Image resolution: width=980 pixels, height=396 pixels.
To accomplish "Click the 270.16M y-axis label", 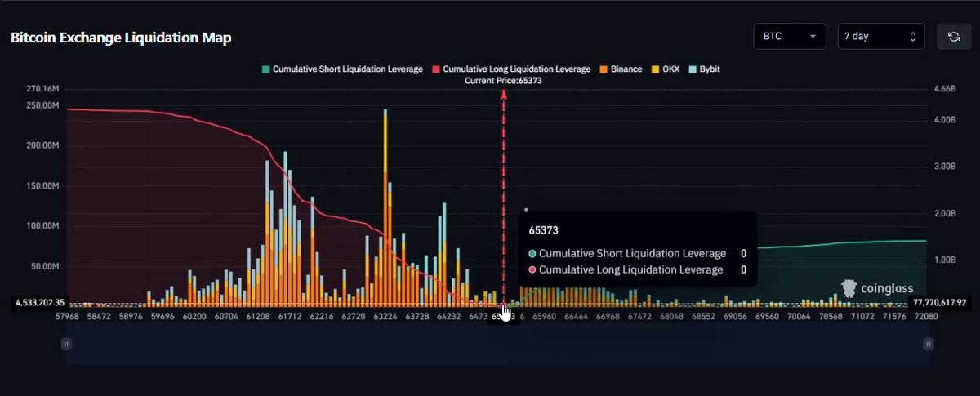I will 44,88.
